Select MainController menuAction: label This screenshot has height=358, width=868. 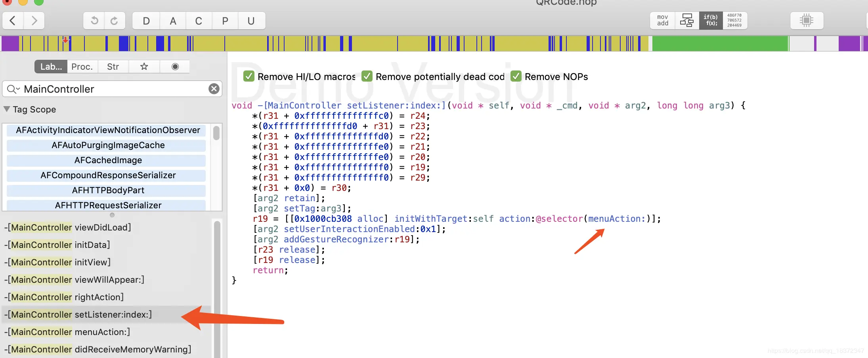click(x=107, y=332)
